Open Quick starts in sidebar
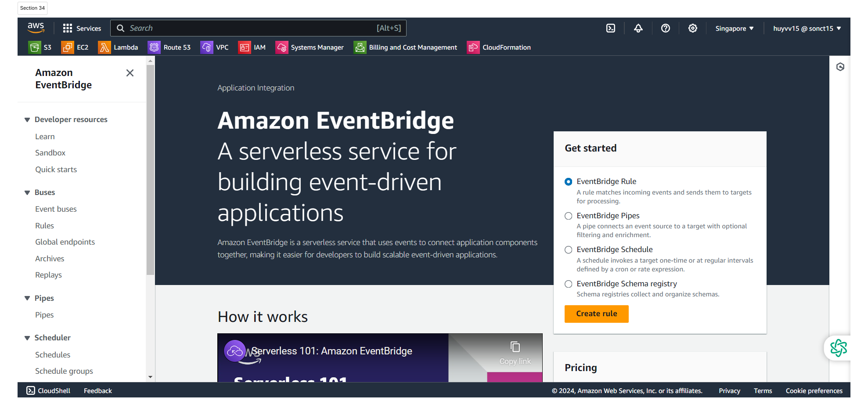 [x=56, y=170]
